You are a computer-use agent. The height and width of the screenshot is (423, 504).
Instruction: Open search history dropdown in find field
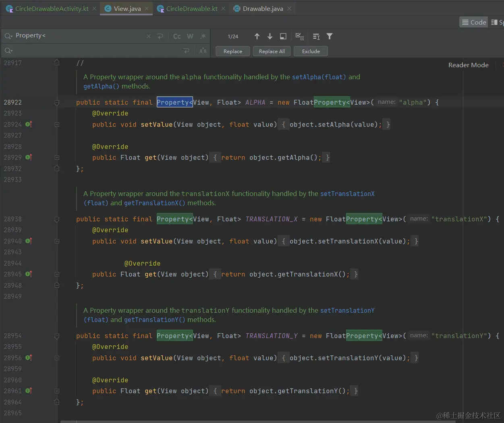coord(8,36)
